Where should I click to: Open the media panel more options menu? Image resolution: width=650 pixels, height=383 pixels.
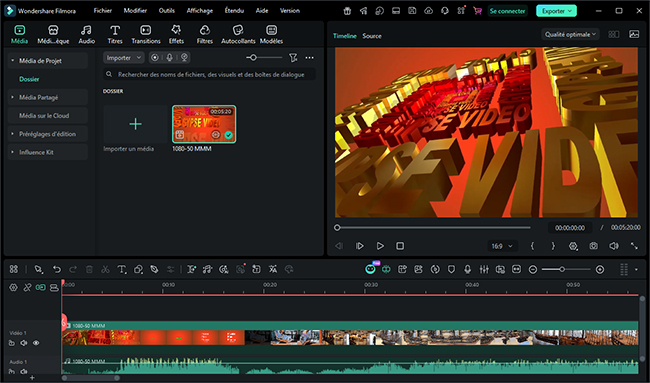310,58
